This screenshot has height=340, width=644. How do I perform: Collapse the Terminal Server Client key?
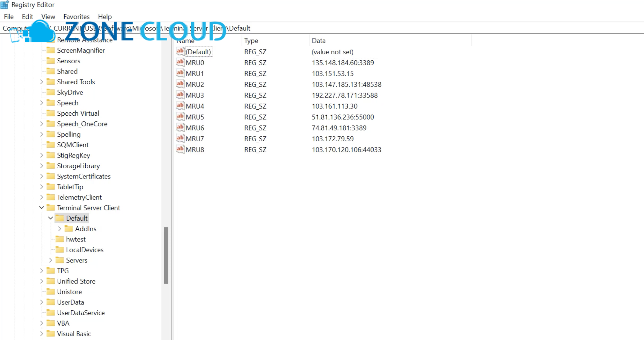tap(42, 207)
